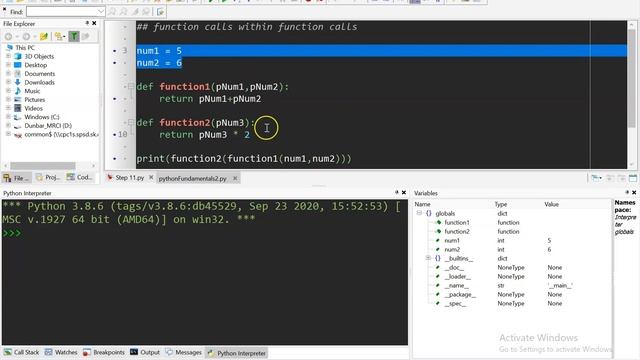Image resolution: width=640 pixels, height=360 pixels.
Task: Go up one folder in File Explorer
Action: 44,36
